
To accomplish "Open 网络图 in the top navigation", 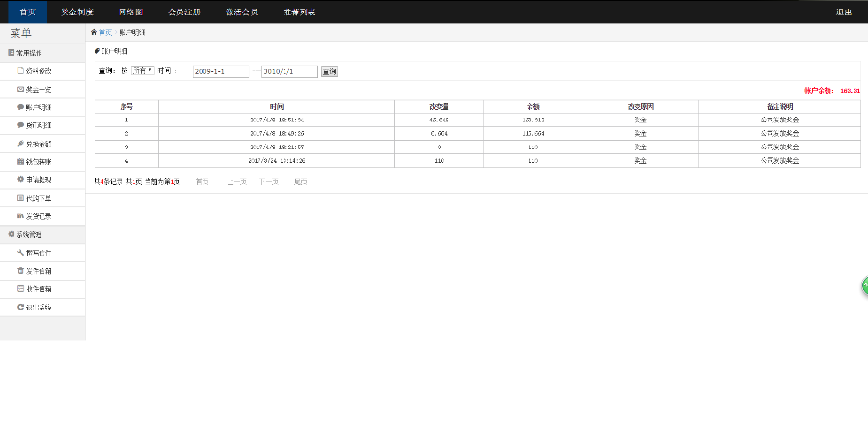I will (130, 13).
